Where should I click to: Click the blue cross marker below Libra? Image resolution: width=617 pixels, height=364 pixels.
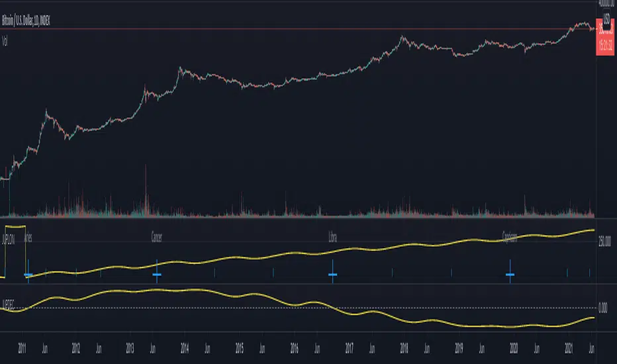(332, 274)
